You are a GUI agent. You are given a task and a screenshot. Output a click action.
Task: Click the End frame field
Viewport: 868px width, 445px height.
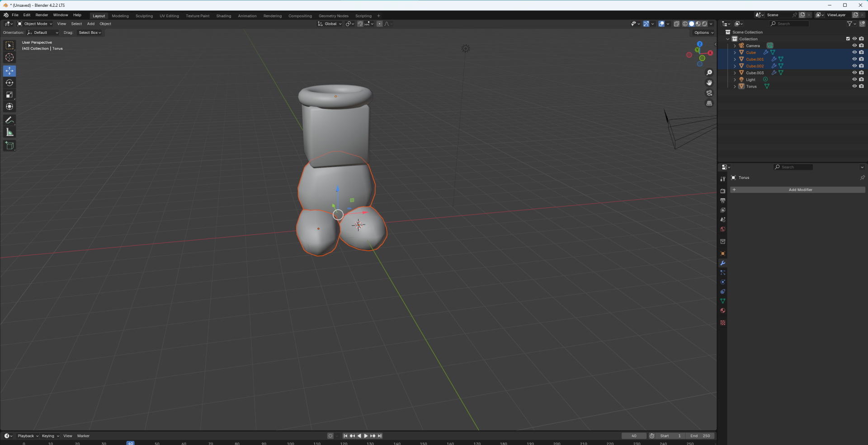tap(700, 436)
